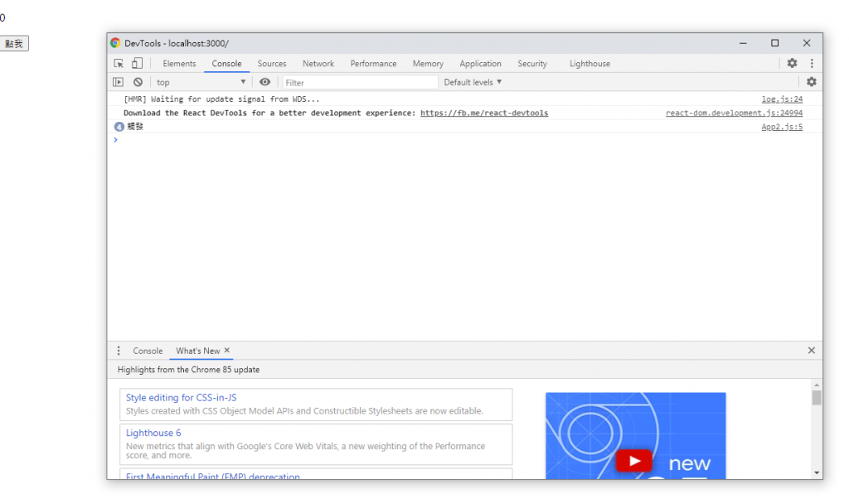Open the App2.js:5 source link
This screenshot has height=504, width=849.
[782, 127]
